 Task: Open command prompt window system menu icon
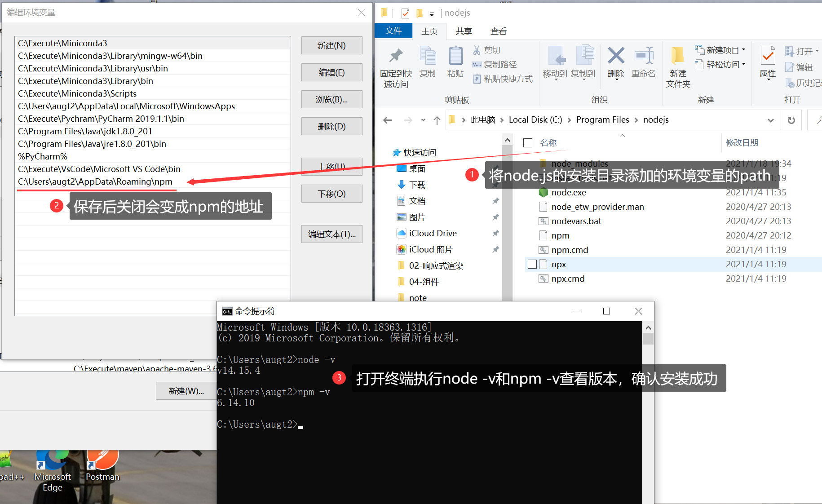(x=227, y=311)
